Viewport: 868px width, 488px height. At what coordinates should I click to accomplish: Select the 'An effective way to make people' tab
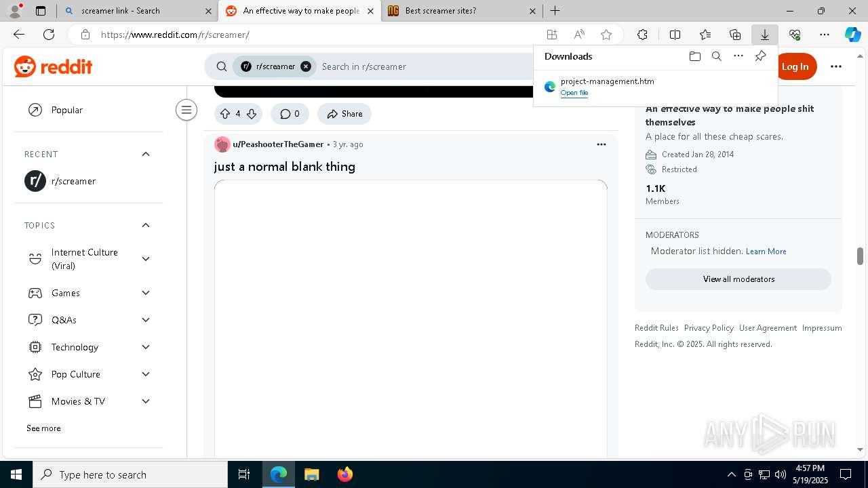(299, 11)
